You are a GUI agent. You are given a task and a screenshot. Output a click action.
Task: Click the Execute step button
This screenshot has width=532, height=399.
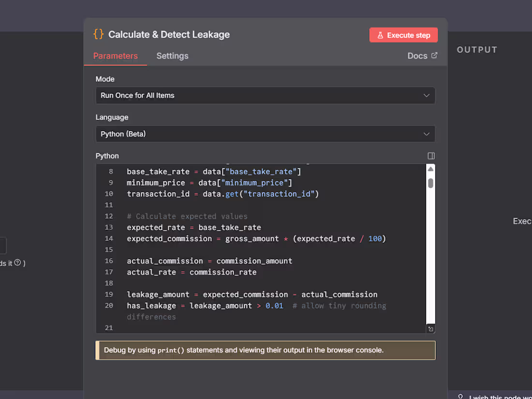pos(403,35)
